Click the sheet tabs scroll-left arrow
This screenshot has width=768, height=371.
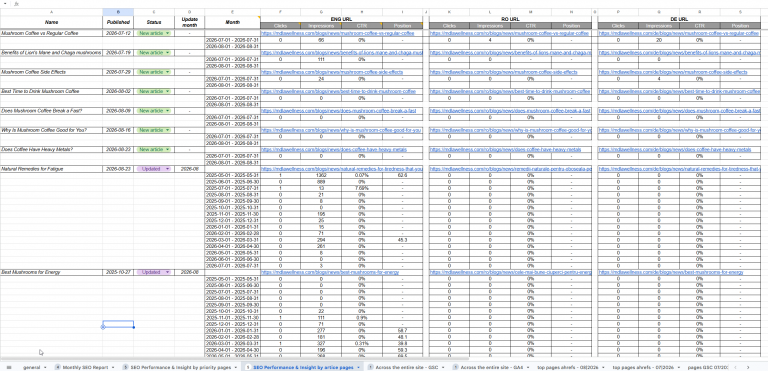point(737,367)
